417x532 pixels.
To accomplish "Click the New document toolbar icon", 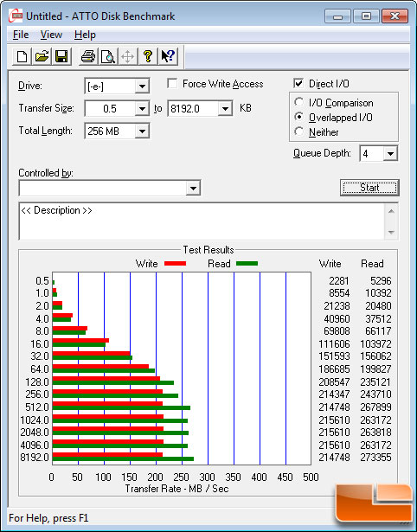I will 22,56.
